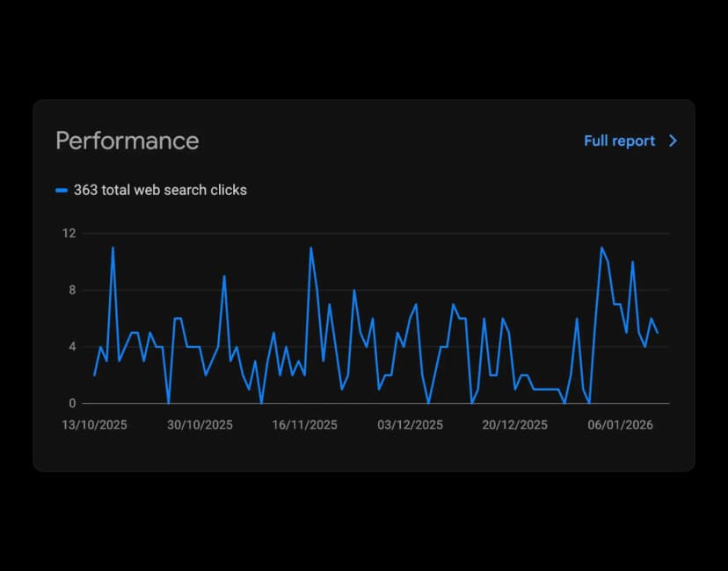This screenshot has height=571, width=728.
Task: Select the 16/11/2025 date label
Action: pos(304,425)
